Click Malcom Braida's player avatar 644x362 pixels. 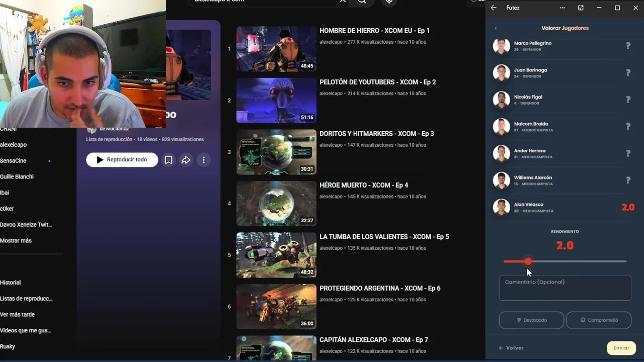(x=501, y=127)
